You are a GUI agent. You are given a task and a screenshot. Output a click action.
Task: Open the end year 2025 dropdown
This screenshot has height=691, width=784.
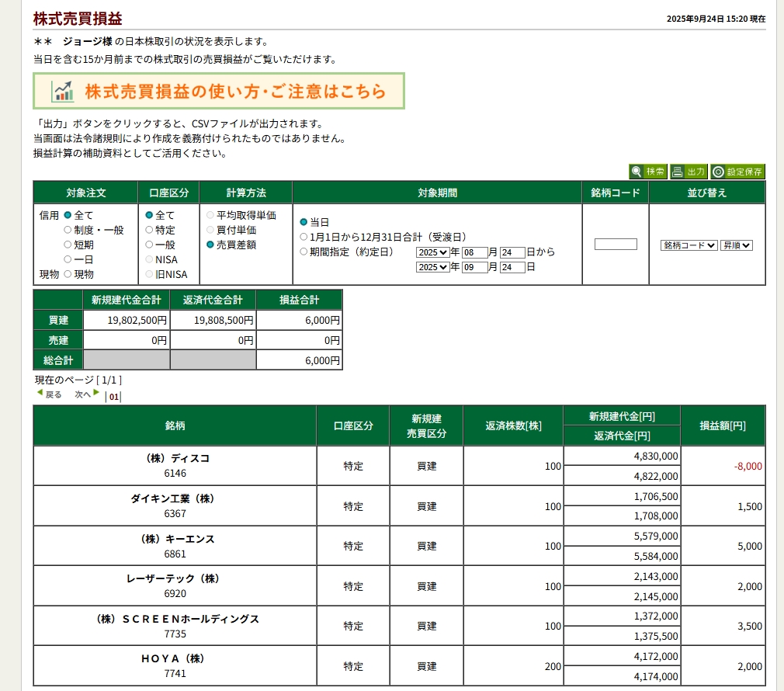(432, 267)
